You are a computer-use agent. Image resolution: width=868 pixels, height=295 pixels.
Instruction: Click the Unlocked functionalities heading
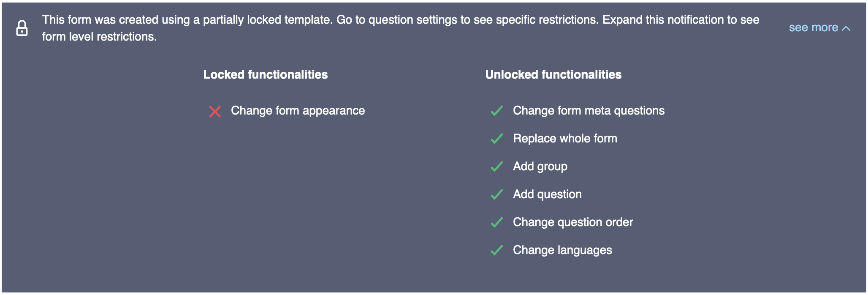coord(553,75)
